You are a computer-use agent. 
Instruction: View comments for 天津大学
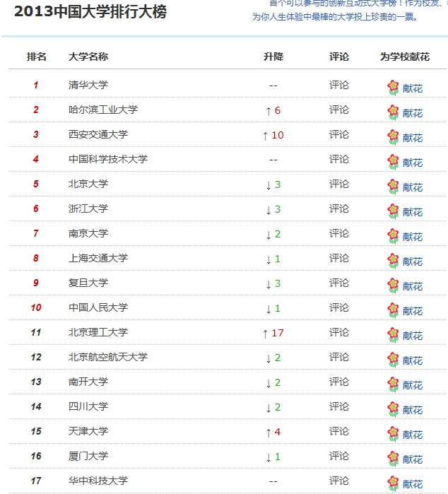(x=339, y=431)
